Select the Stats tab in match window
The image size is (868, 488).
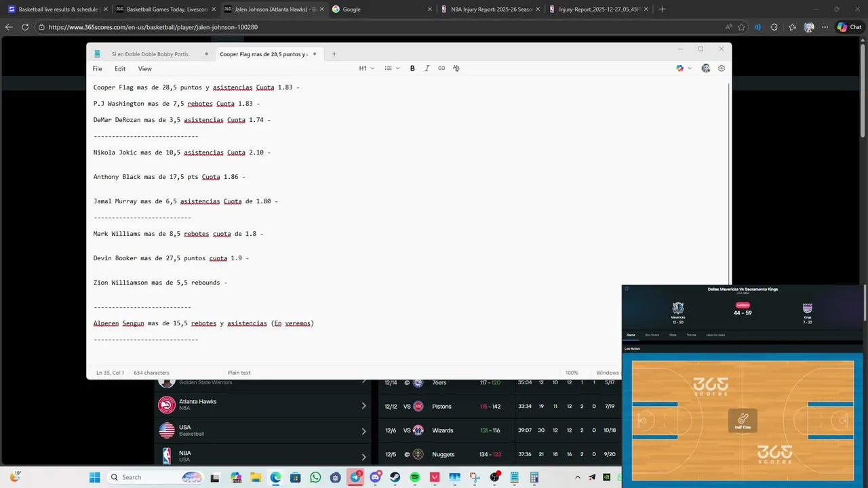[673, 335]
